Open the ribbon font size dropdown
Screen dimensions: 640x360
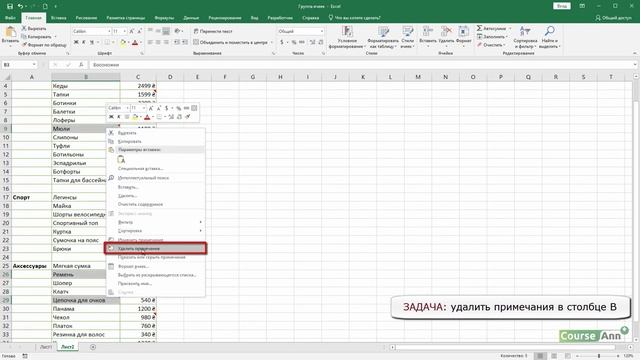[x=124, y=31]
